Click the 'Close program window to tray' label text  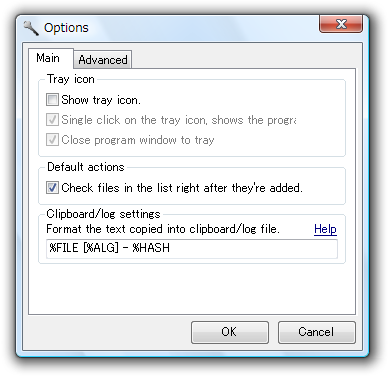point(138,140)
